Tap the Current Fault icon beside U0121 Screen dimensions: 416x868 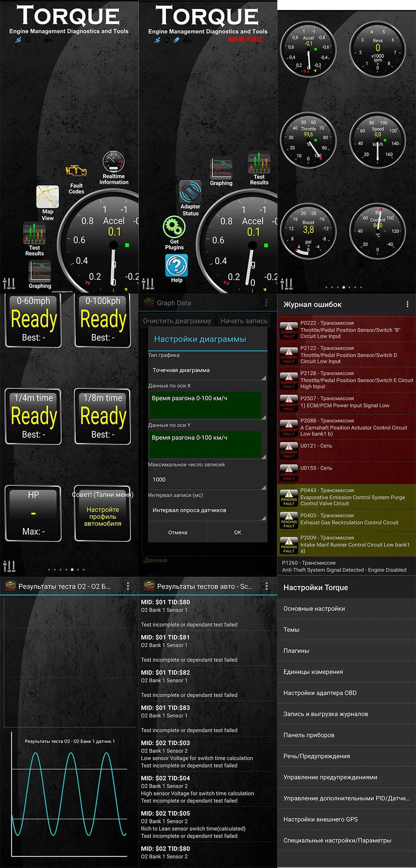pyautogui.click(x=289, y=451)
